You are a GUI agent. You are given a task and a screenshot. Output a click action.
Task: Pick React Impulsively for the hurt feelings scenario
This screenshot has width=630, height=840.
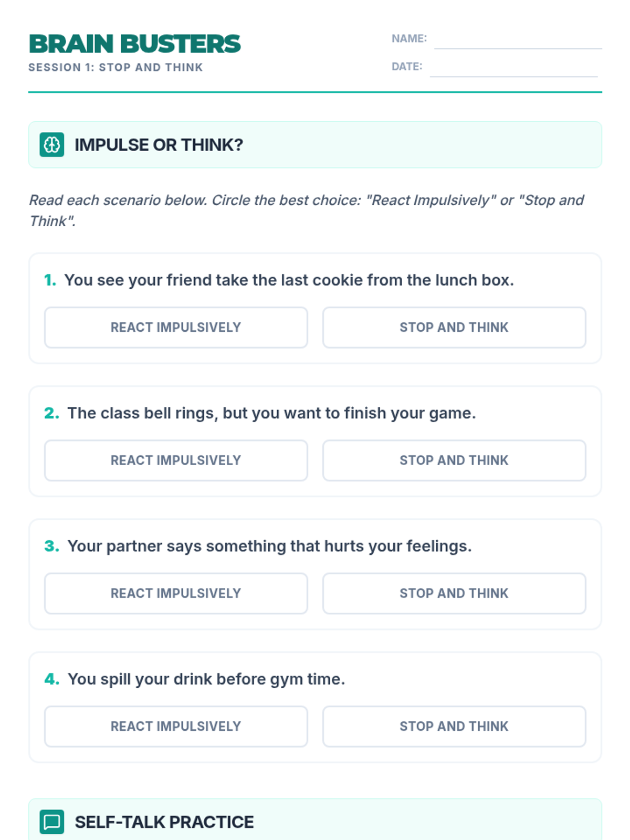(176, 593)
